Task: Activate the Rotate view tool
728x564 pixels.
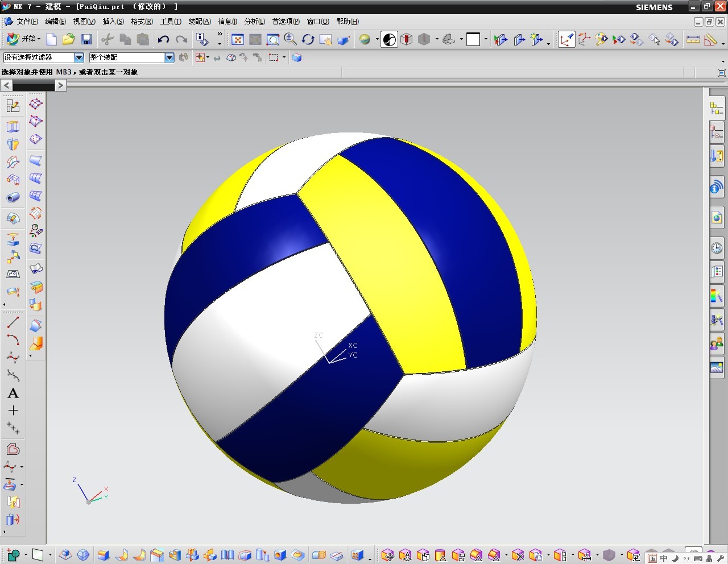Action: coord(308,39)
